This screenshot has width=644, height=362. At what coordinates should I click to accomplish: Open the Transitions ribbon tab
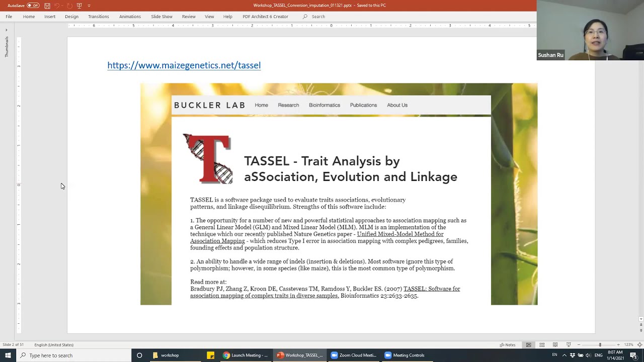tap(99, 17)
